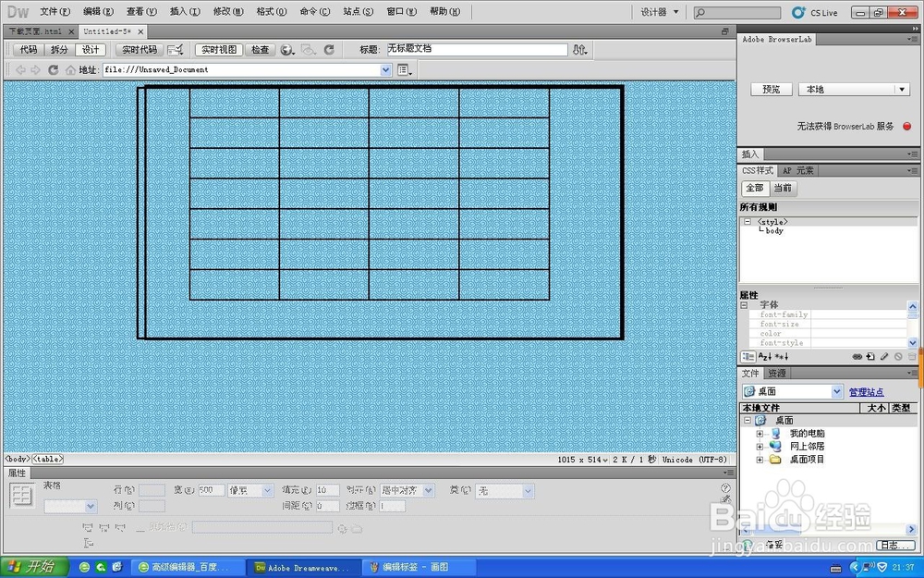The image size is (924, 578).
Task: Click the Manage Sites link
Action: [x=867, y=392]
